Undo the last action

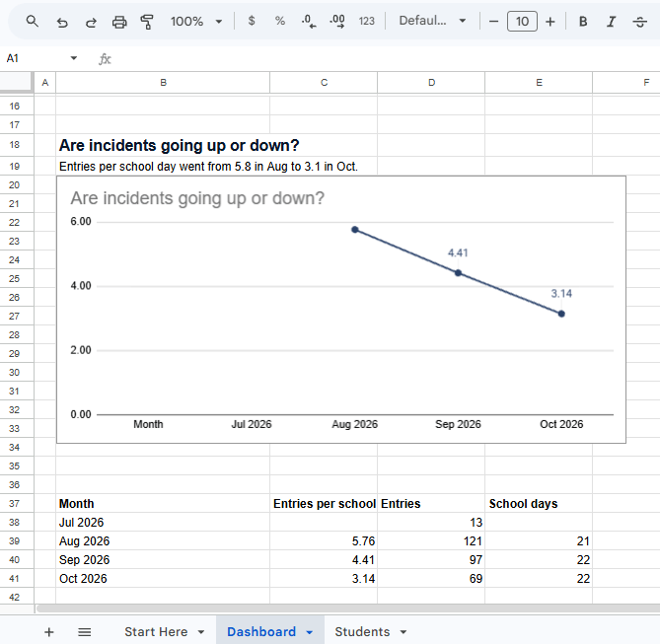click(x=62, y=22)
